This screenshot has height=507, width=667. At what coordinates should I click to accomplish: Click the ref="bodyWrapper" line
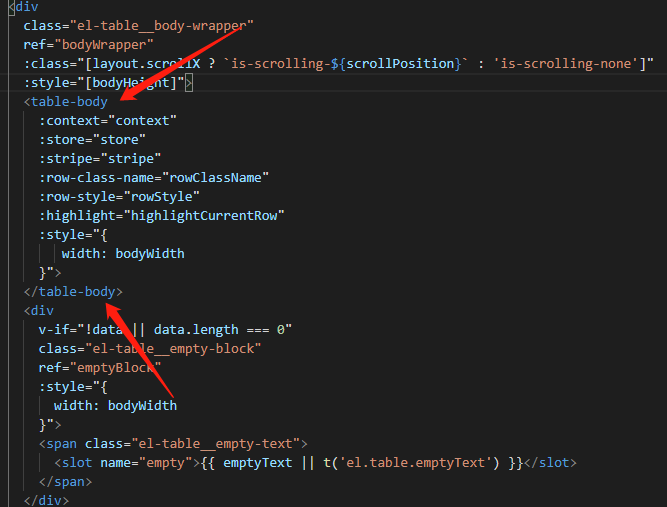(88, 45)
